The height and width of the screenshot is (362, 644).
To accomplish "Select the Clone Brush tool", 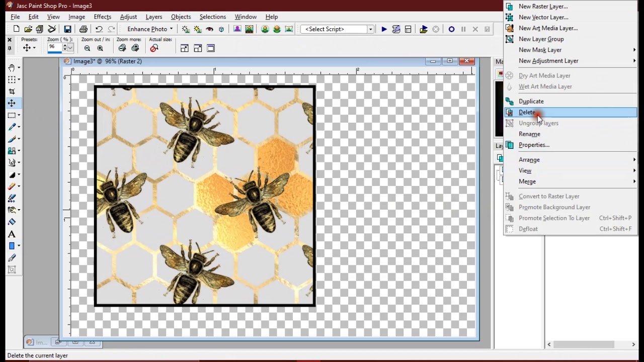I will [x=12, y=151].
